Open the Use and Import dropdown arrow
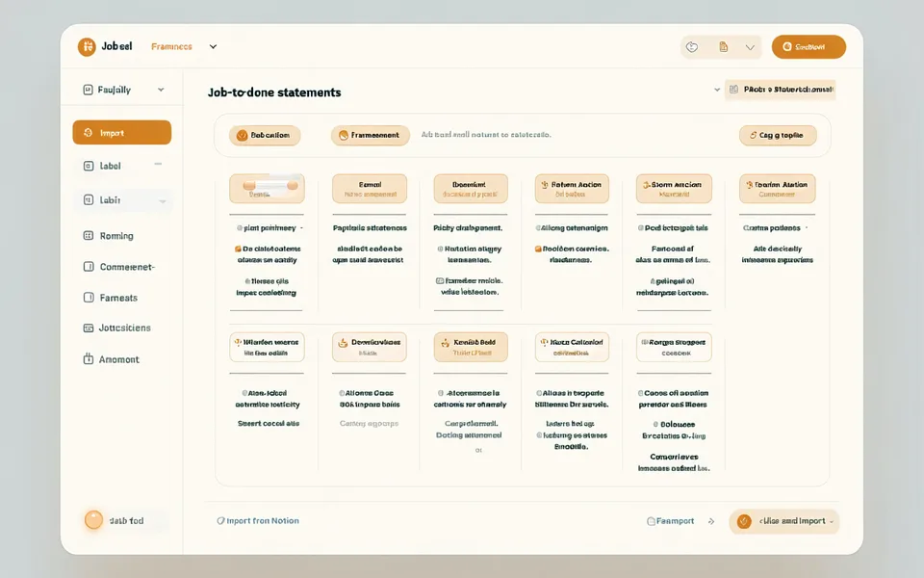 (832, 522)
